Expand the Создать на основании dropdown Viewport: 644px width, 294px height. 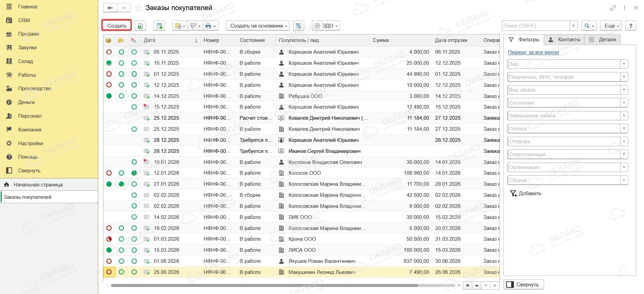258,26
